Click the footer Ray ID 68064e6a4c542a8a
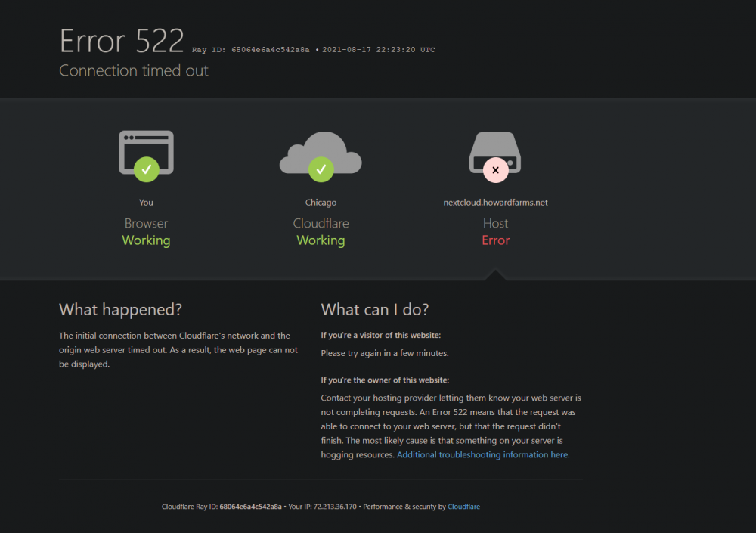The image size is (756, 533). point(251,507)
